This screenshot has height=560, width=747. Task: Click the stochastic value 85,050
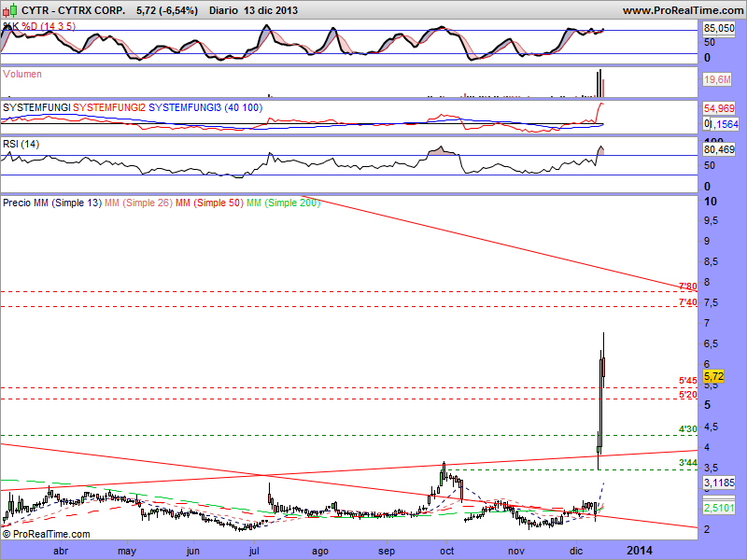point(719,29)
